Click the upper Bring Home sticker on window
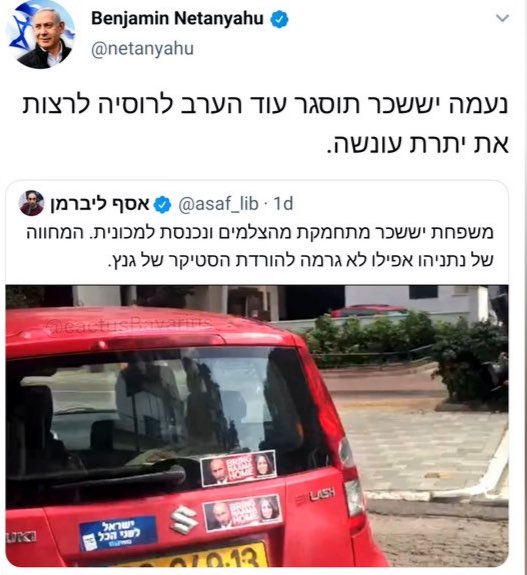Viewport: 527px width, 575px height. [x=238, y=468]
